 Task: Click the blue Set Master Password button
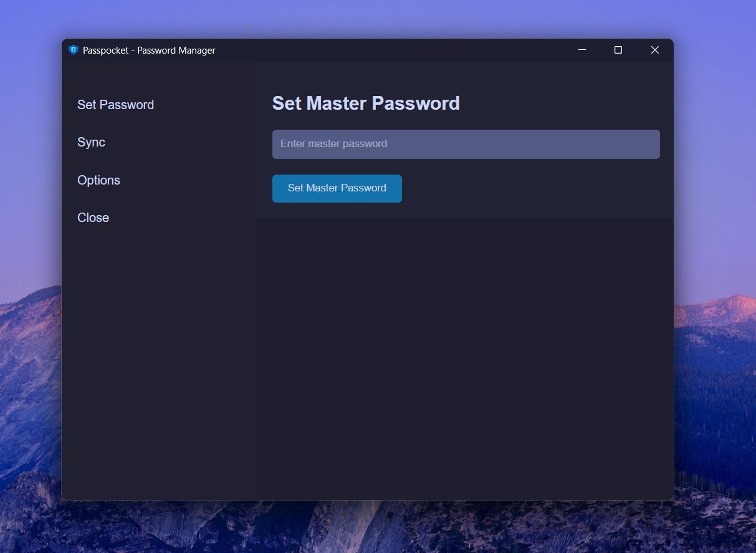(x=337, y=188)
